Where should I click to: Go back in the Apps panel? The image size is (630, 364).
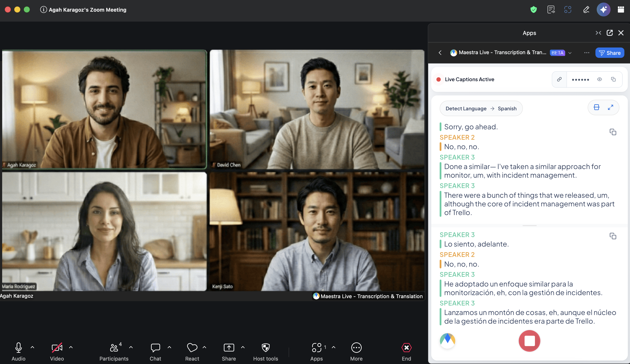[440, 53]
